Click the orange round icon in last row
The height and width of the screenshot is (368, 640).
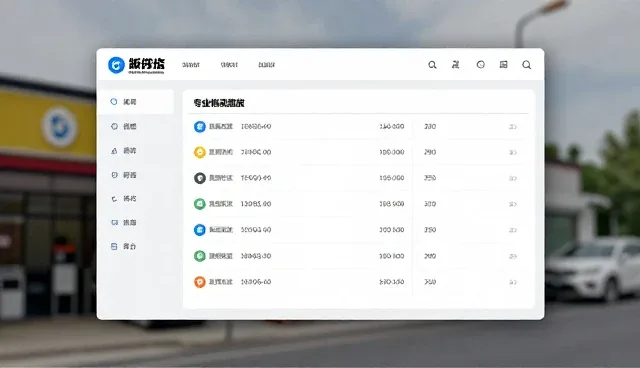point(200,282)
